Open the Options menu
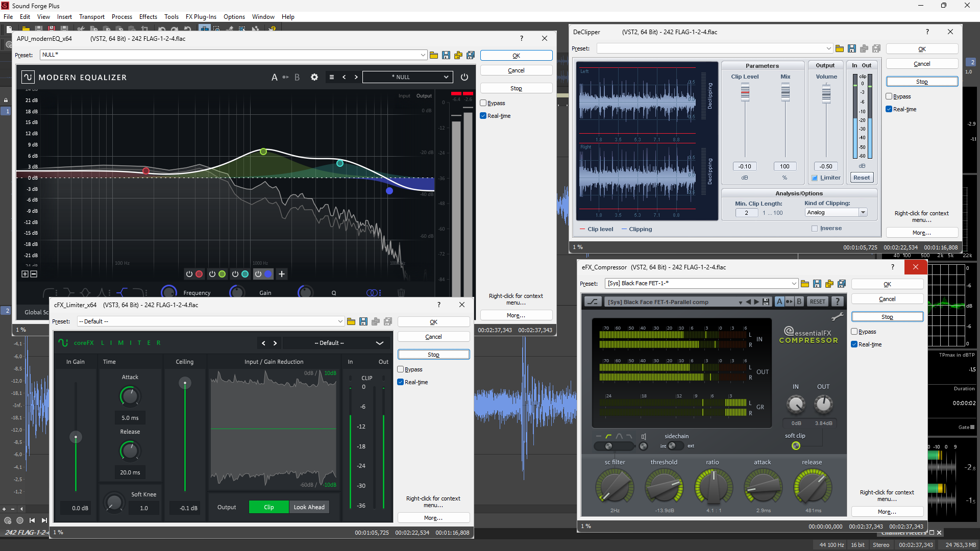Screen dimensions: 980x551 click(234, 17)
